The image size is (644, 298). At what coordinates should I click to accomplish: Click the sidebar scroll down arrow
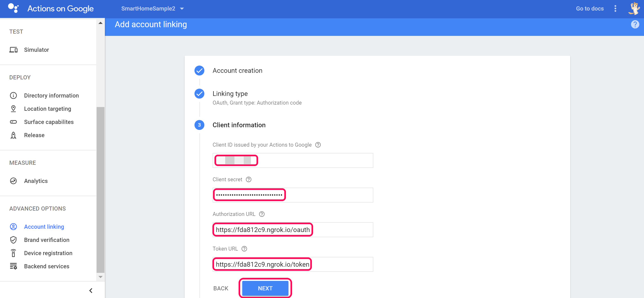click(x=101, y=277)
